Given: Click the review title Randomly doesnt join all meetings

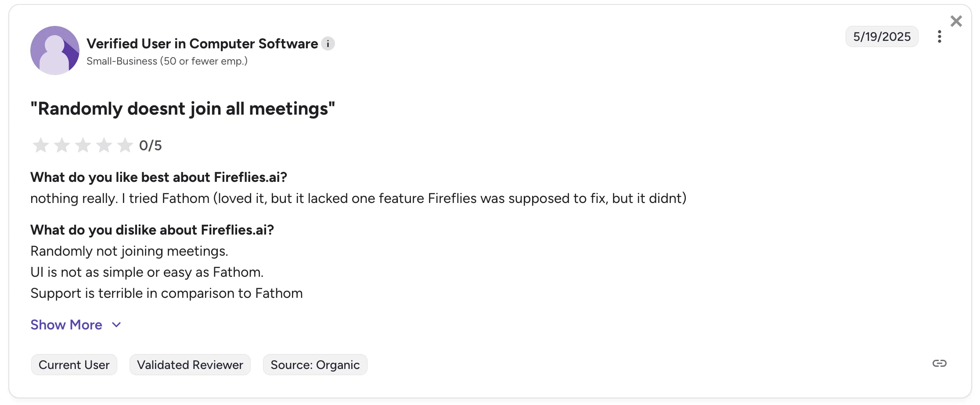Looking at the screenshot, I should click(182, 108).
